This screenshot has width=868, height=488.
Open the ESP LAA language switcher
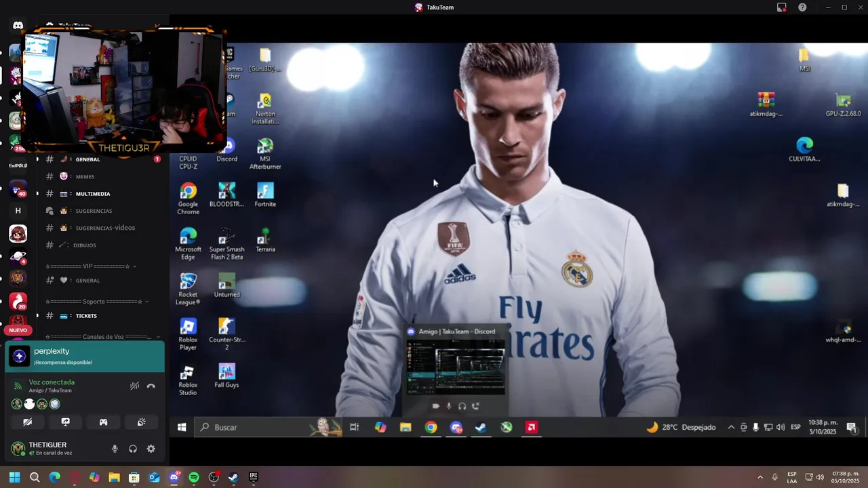[x=792, y=477]
